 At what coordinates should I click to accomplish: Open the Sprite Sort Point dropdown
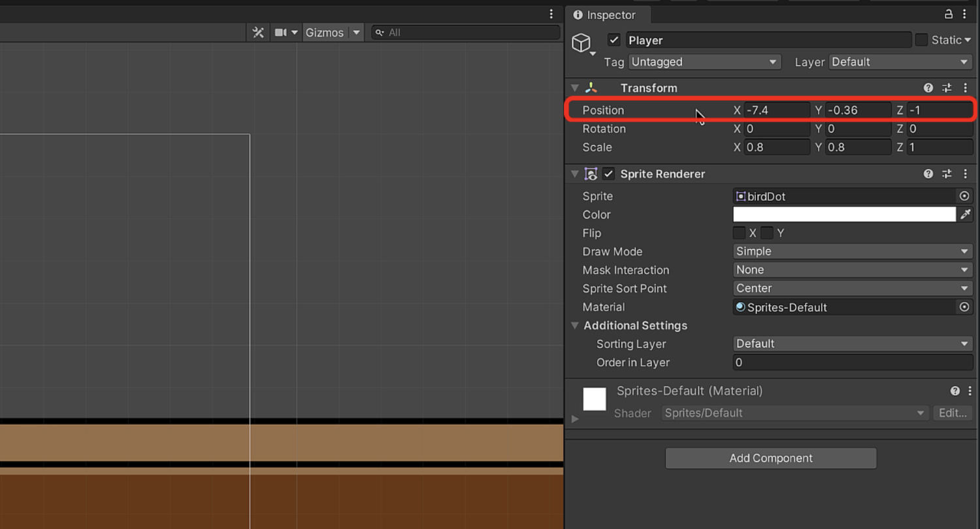(x=853, y=288)
